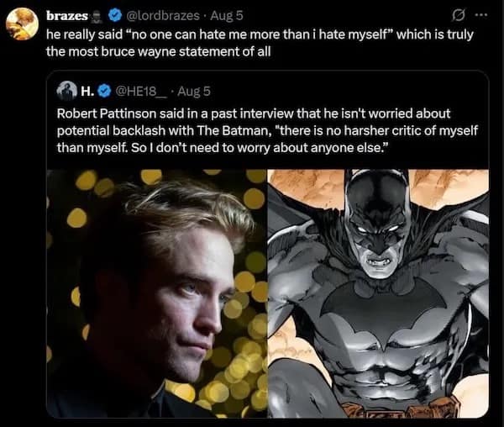Click the small emoji after brazes name
This screenshot has width=504, height=427.
click(99, 17)
